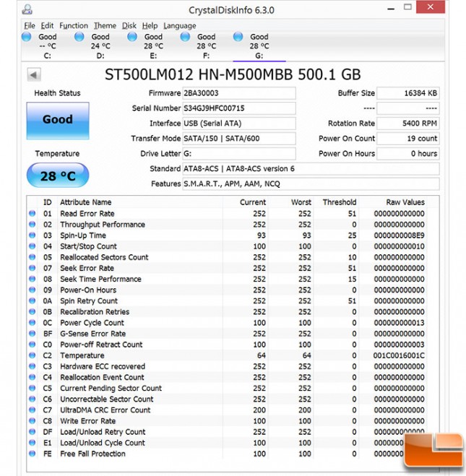Click status dot for Spin Retry Count
Image resolution: width=466 pixels, height=476 pixels.
click(x=33, y=300)
